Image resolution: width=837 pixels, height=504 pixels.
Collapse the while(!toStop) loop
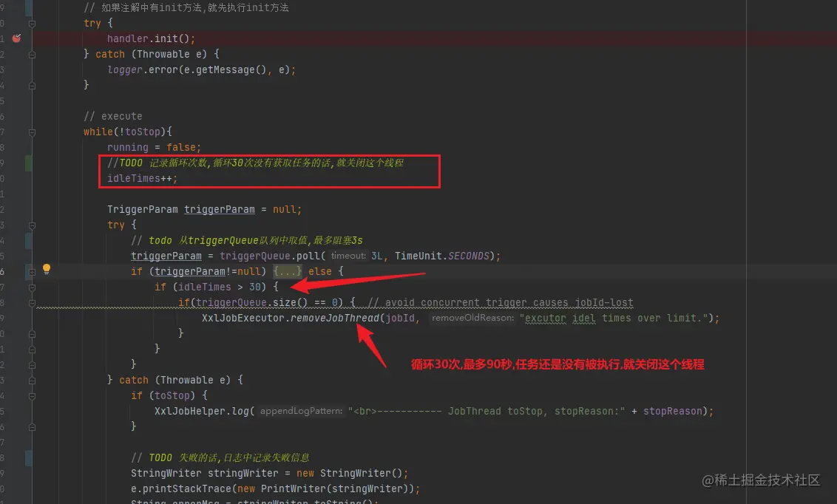(x=32, y=132)
